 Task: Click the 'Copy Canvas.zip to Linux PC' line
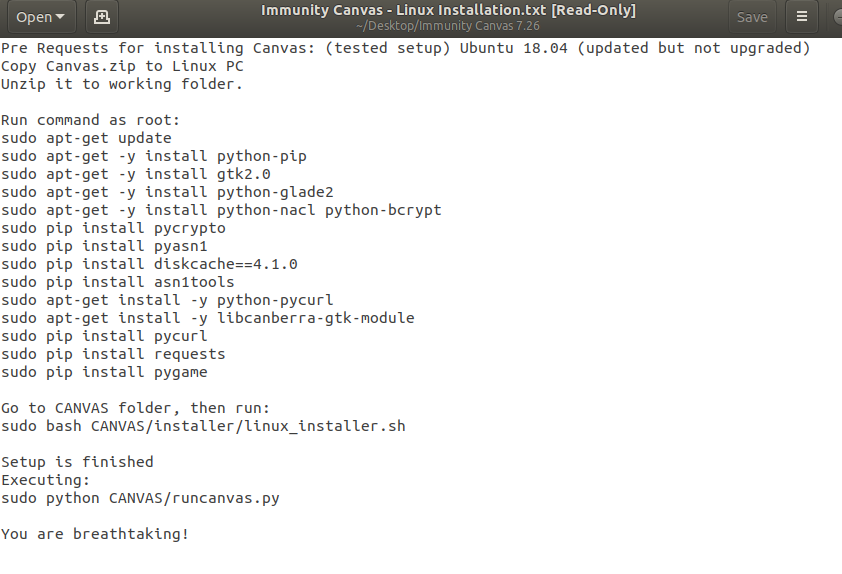click(122, 66)
